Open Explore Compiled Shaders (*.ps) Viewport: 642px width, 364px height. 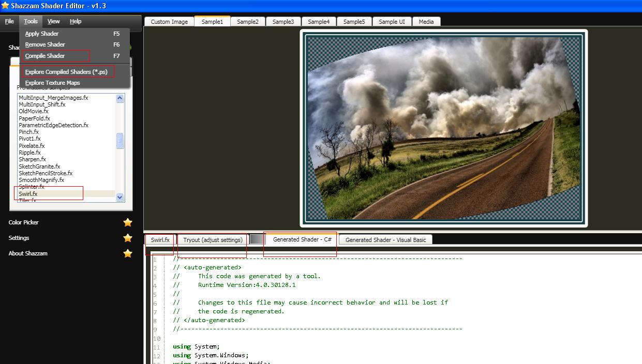[66, 71]
